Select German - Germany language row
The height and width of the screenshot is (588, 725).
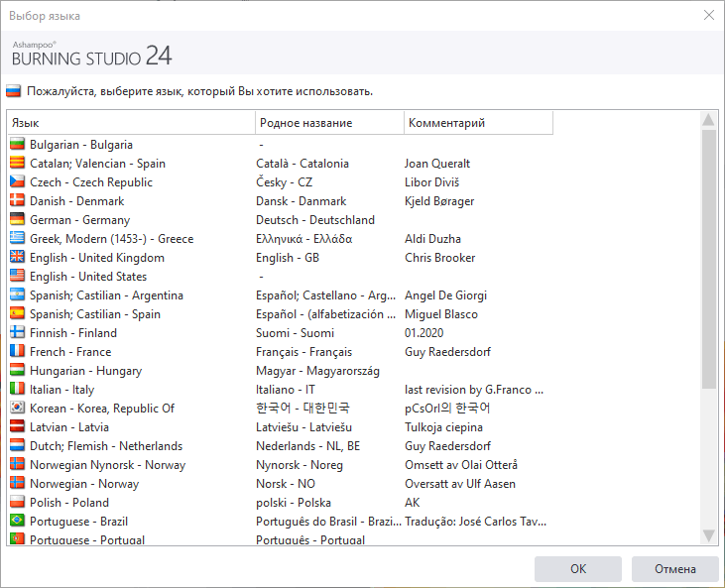79,220
